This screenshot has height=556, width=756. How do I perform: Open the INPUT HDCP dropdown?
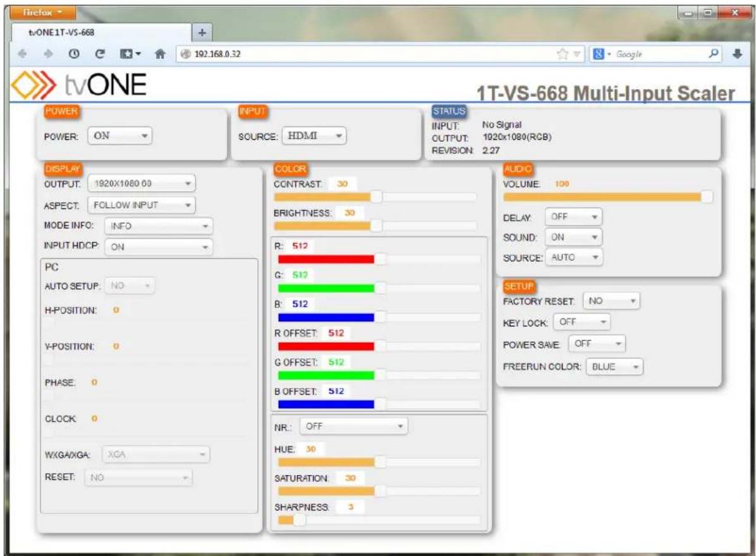coord(159,247)
